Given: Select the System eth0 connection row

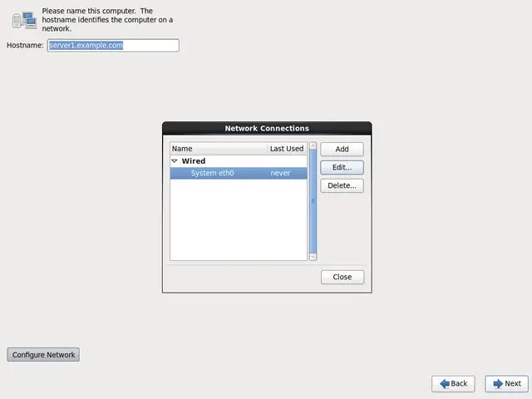Looking at the screenshot, I should [x=239, y=173].
